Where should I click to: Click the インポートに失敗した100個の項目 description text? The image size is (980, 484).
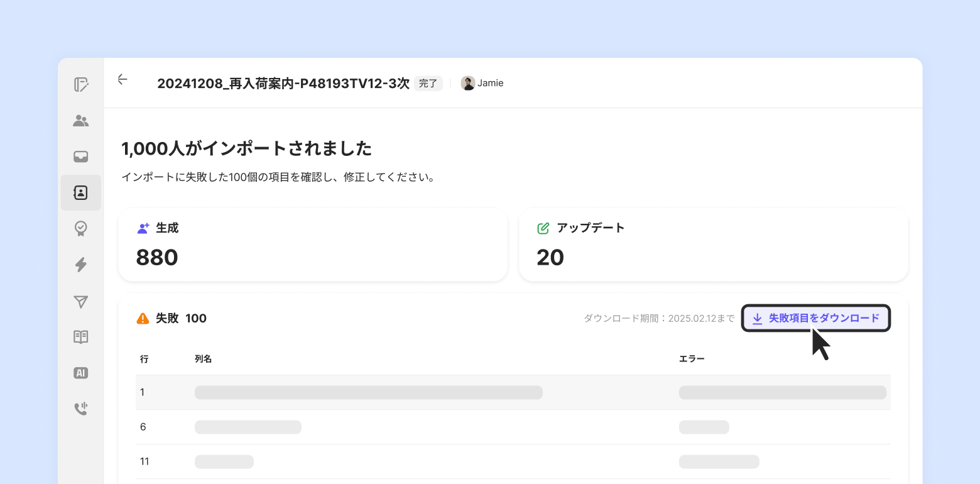coord(278,177)
